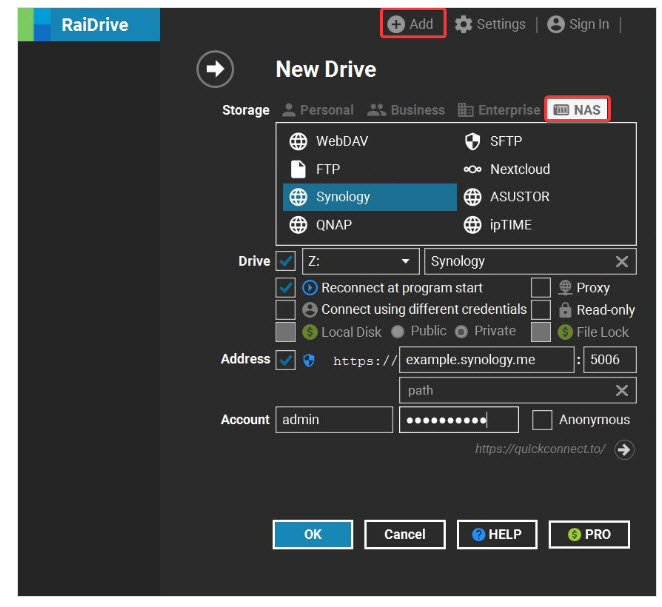Enable the Proxy checkbox
Screen dimensions: 662x607
pos(541,288)
